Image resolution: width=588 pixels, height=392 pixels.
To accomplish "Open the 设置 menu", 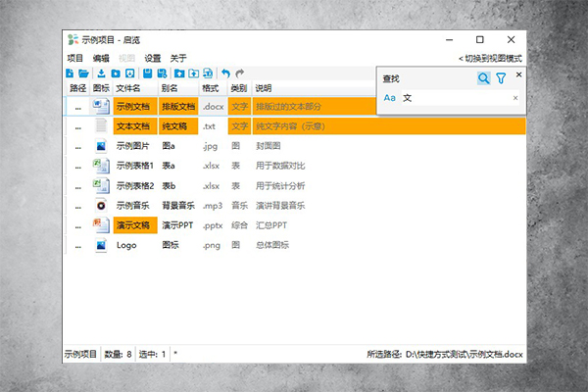I will [153, 58].
